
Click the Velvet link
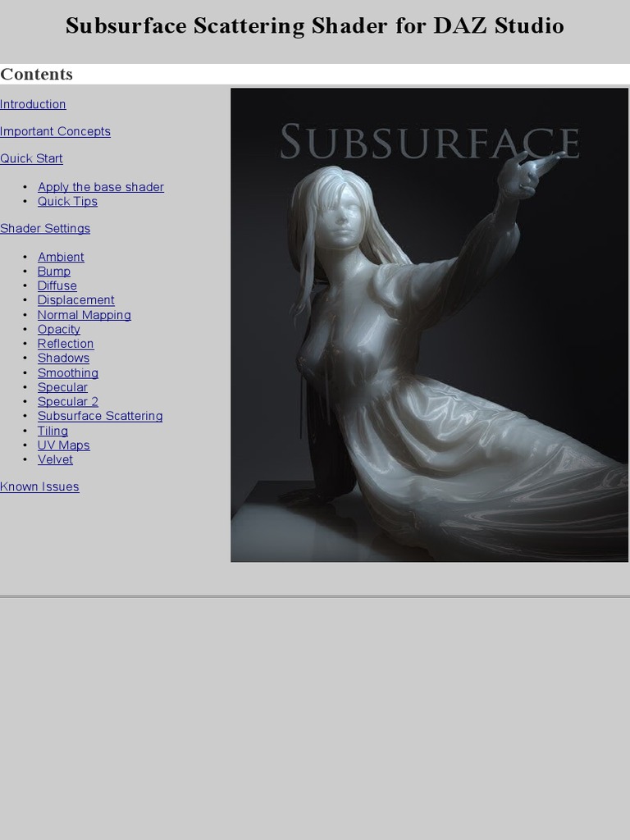(x=55, y=459)
